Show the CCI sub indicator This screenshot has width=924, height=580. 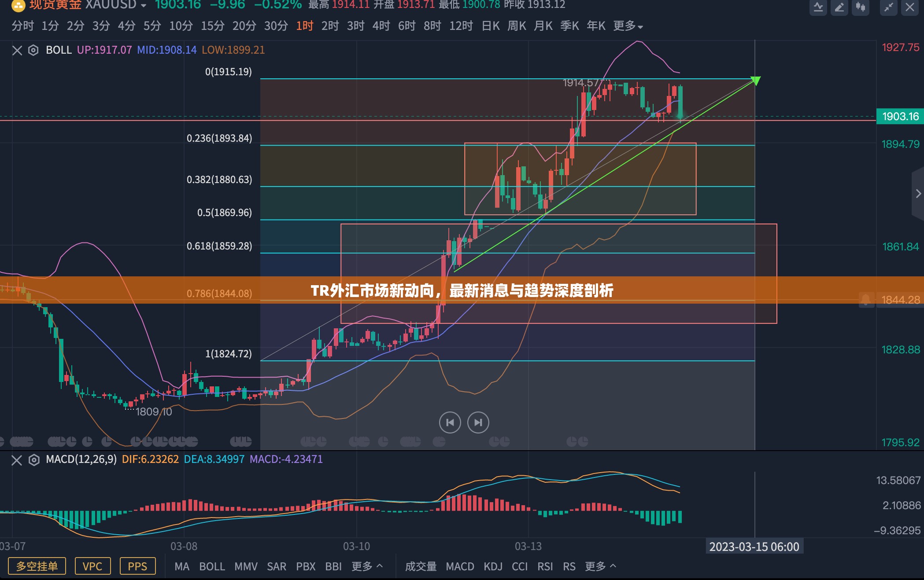(520, 566)
